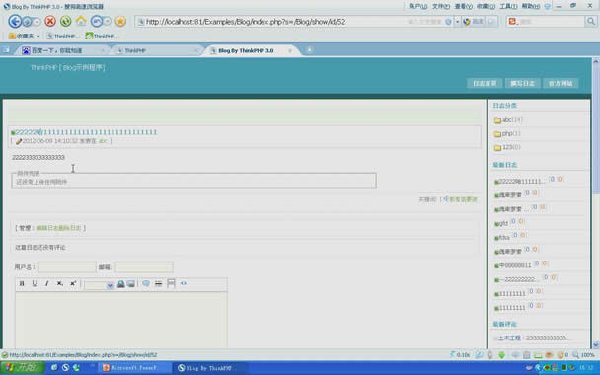Click the middle header navigation button
This screenshot has height=375, width=600.
point(522,83)
